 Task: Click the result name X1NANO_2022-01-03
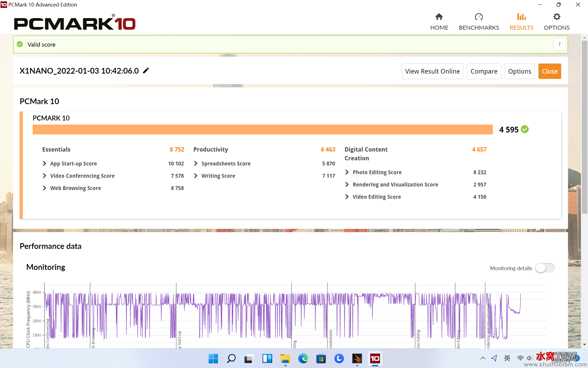79,71
